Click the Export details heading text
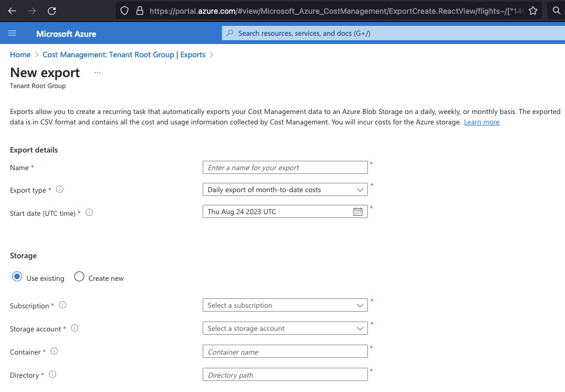Image resolution: width=565 pixels, height=392 pixels. click(x=34, y=150)
